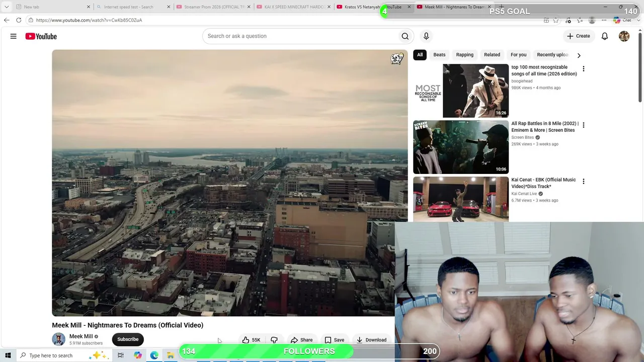The width and height of the screenshot is (644, 362).
Task: Play the 8 Mile rap battles thumbnail
Action: (x=461, y=147)
